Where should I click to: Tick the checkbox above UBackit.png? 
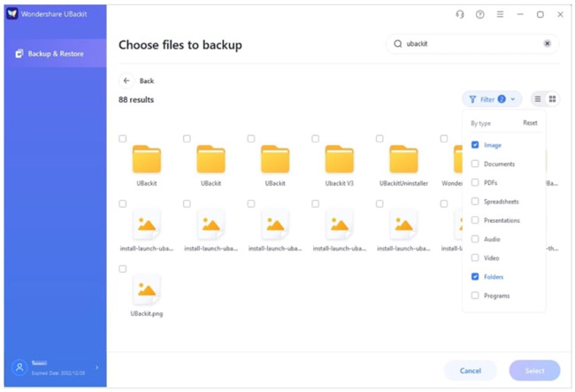122,269
